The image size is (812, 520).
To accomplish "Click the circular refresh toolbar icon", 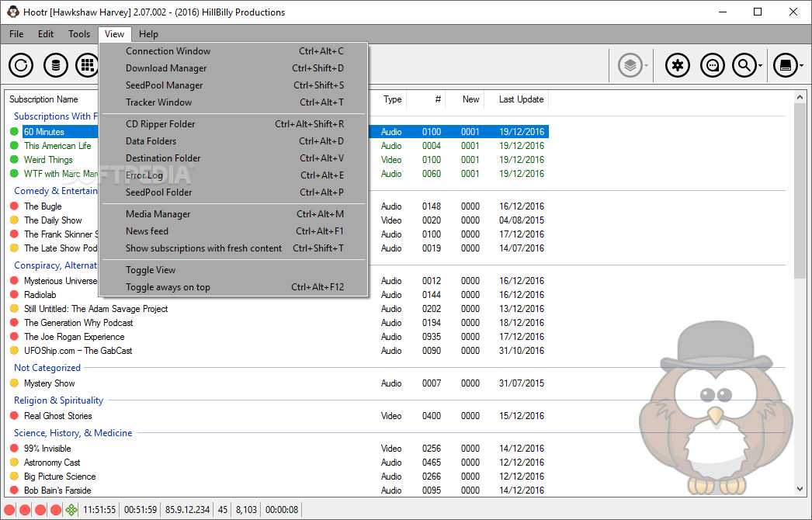I will (x=21, y=65).
